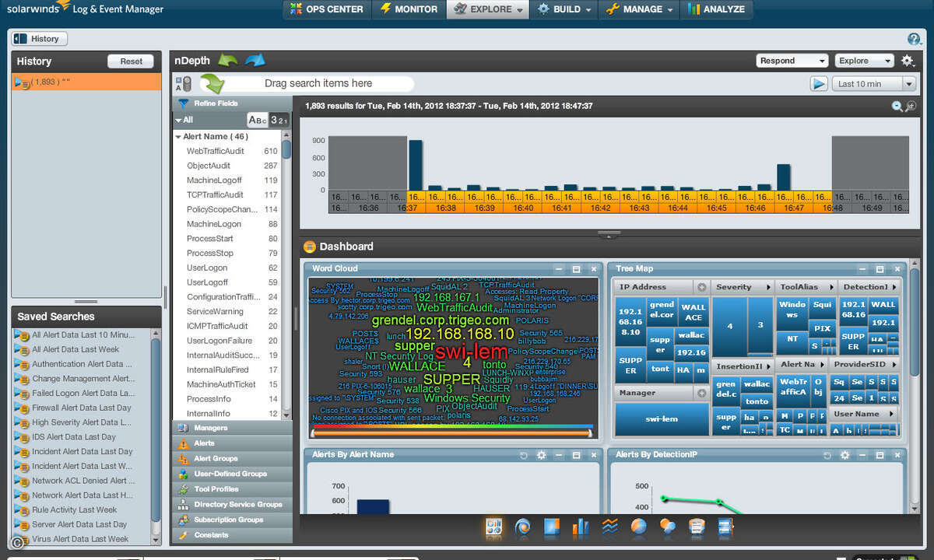Expand the Severity arrow in Tree Map
934x560 pixels.
[x=769, y=288]
